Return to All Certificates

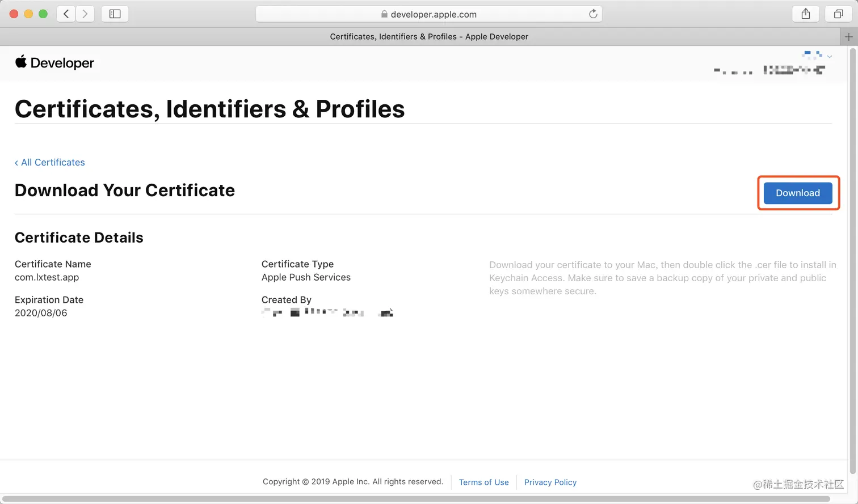tap(50, 162)
